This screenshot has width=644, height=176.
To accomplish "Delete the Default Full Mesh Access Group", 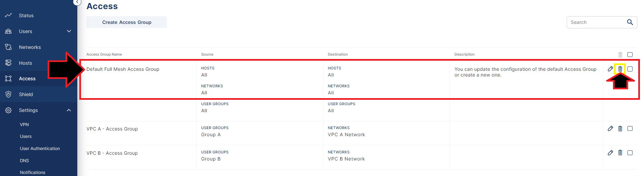I will point(620,69).
